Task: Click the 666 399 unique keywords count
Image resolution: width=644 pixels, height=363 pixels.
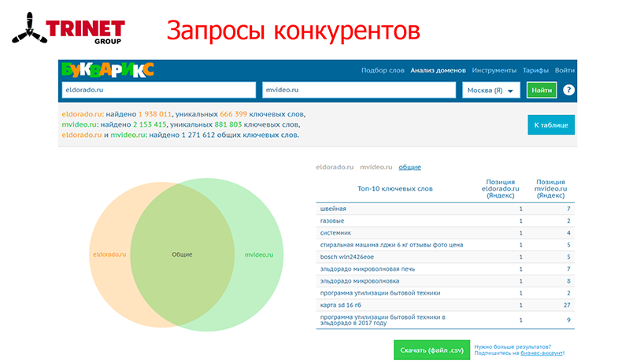Action: 233,114
